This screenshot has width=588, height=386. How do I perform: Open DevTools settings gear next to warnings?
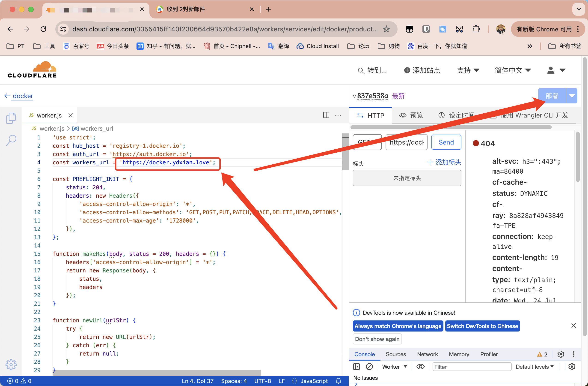(x=561, y=354)
